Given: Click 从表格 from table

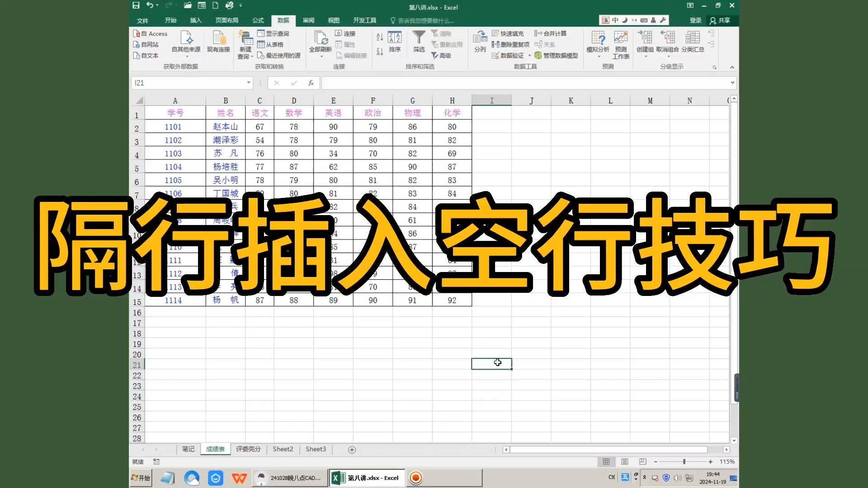Looking at the screenshot, I should [270, 44].
